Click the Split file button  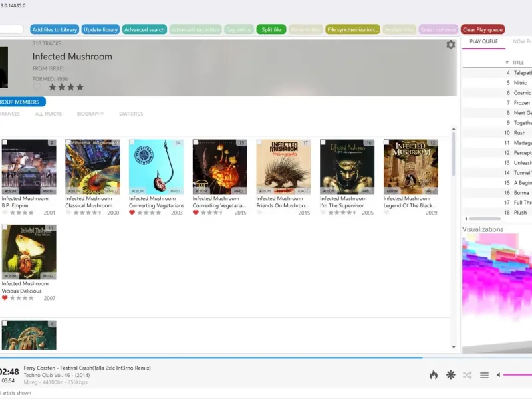[x=271, y=29]
